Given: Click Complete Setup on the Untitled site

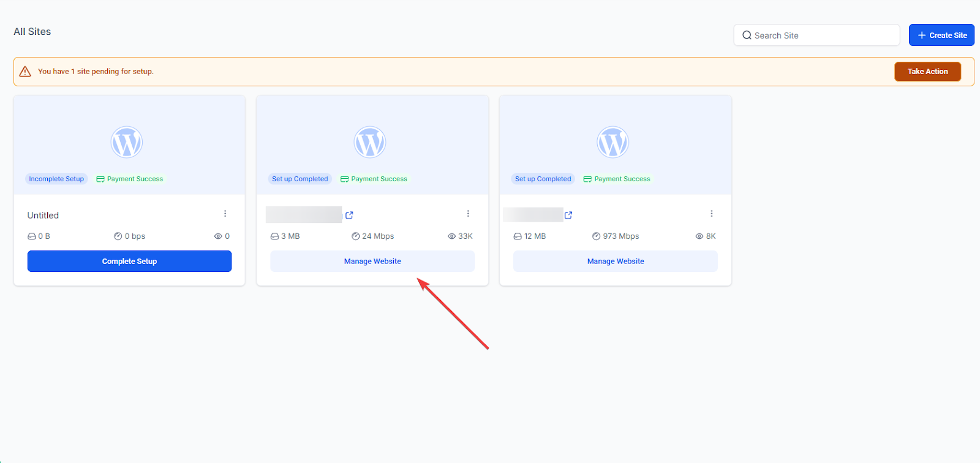Looking at the screenshot, I should coord(129,261).
